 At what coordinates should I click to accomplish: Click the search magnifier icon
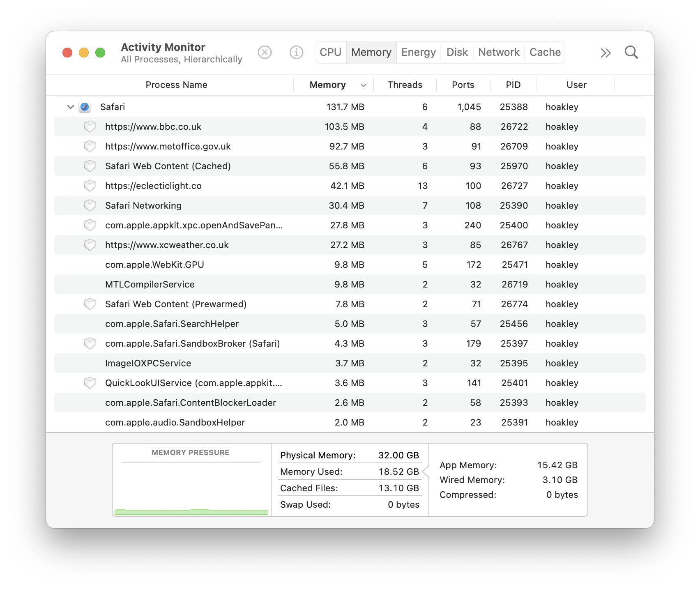631,52
